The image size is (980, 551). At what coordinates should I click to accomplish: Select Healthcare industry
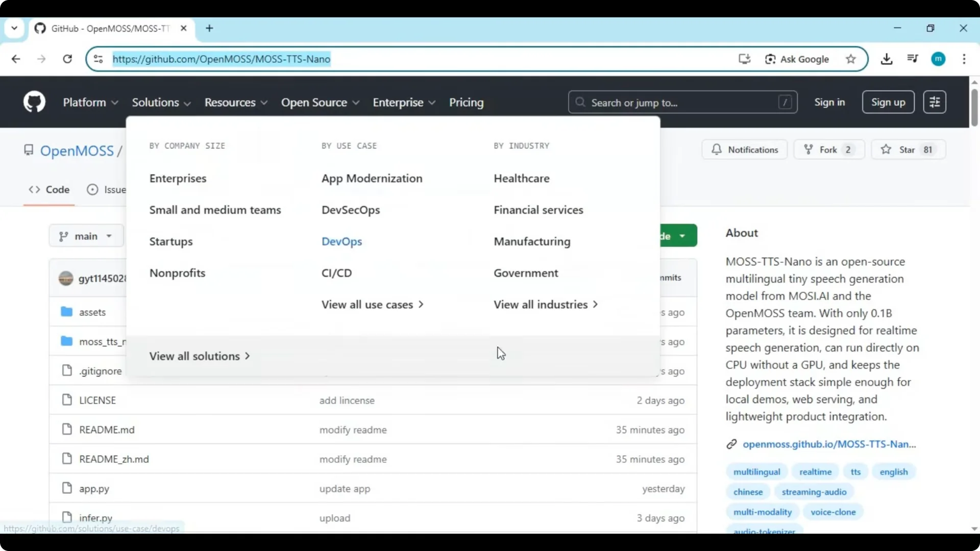(521, 178)
